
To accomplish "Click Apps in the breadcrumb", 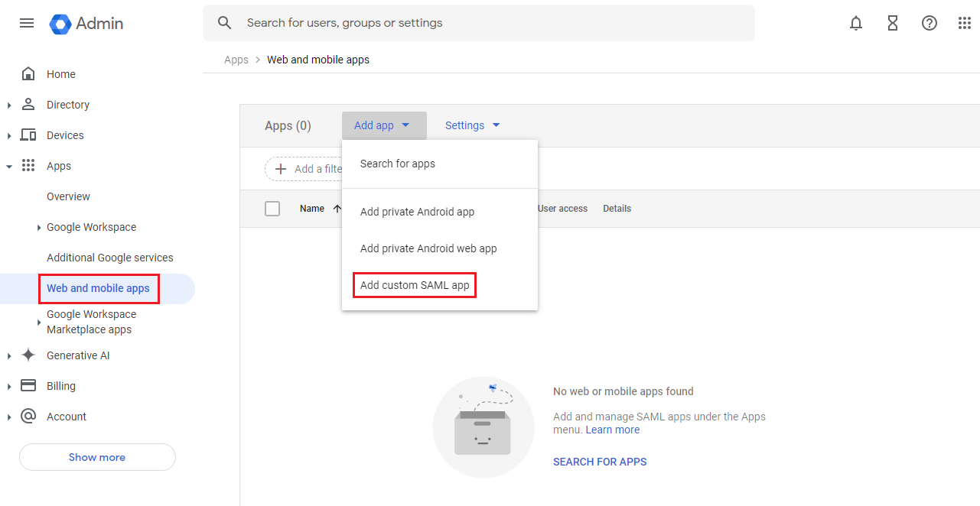I will [236, 60].
